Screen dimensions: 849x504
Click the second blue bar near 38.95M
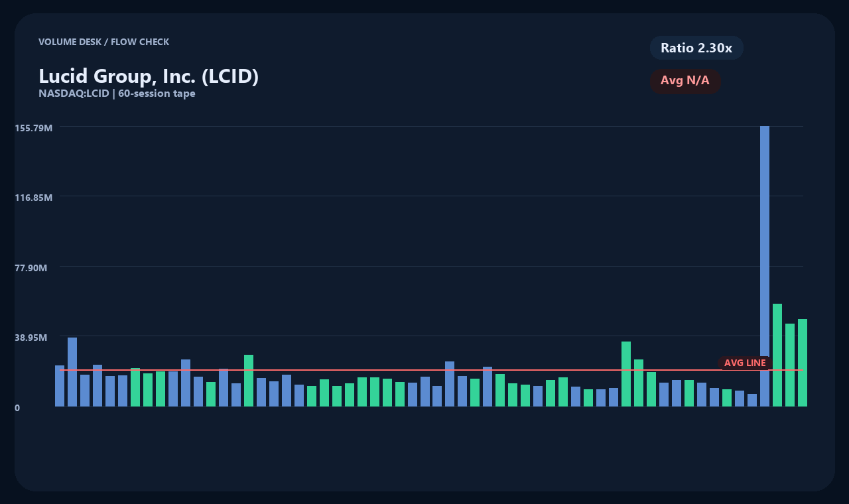coord(72,372)
